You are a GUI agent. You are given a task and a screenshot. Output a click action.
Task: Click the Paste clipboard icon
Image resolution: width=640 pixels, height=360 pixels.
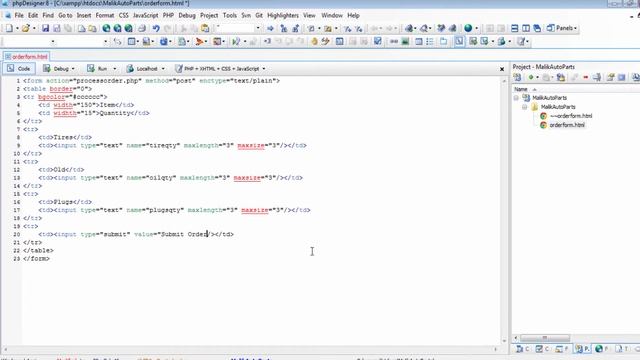click(x=205, y=28)
